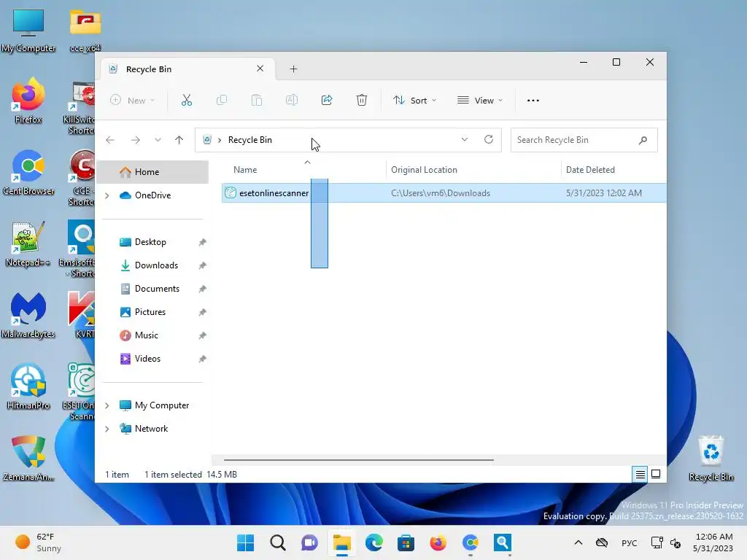The image size is (747, 560).
Task: Expand My Computer in navigation pane
Action: coord(107,405)
